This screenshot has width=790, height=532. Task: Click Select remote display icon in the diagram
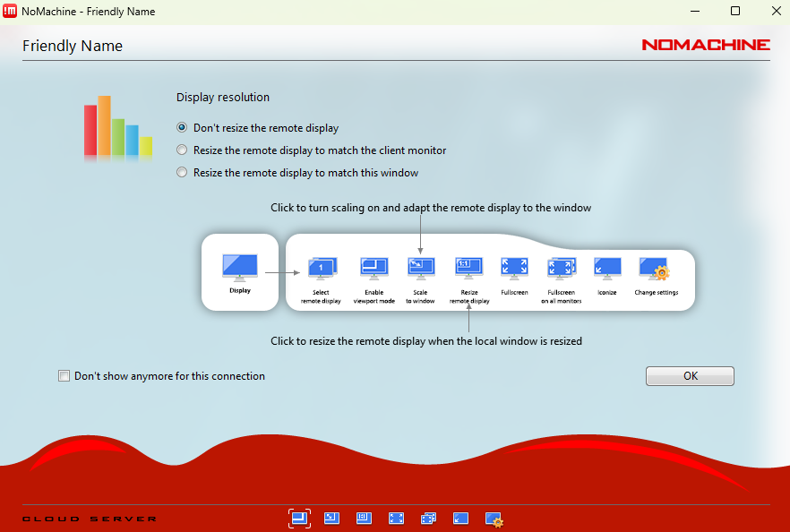click(321, 268)
